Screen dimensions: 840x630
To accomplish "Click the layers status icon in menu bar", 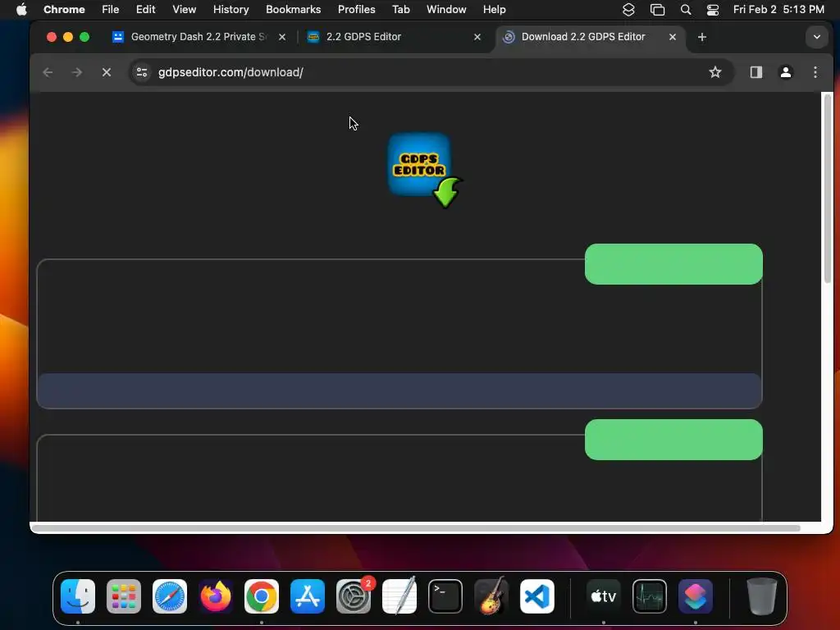I will [x=628, y=10].
